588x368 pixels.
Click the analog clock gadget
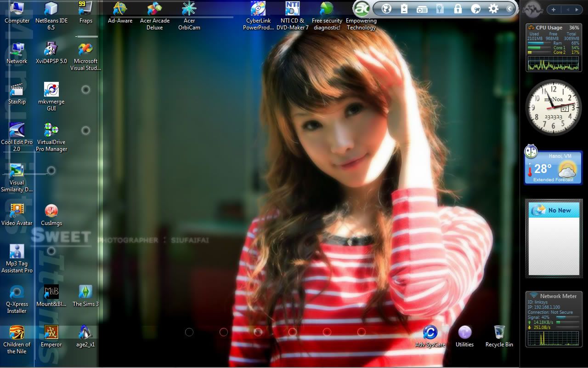click(553, 107)
